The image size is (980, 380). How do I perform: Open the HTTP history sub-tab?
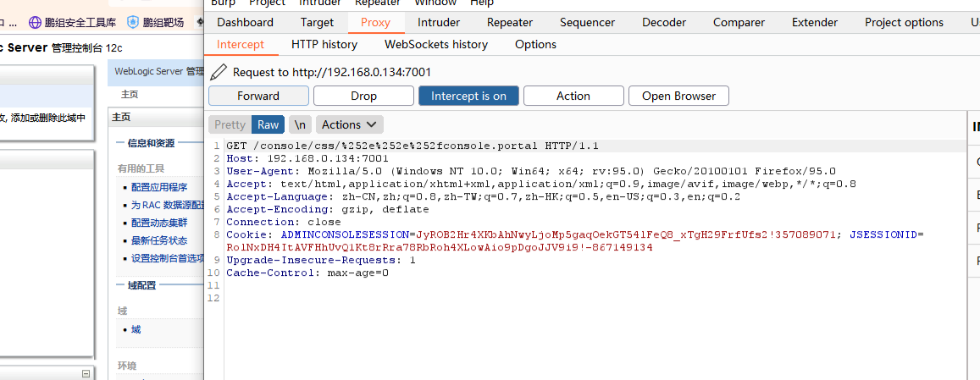click(324, 44)
